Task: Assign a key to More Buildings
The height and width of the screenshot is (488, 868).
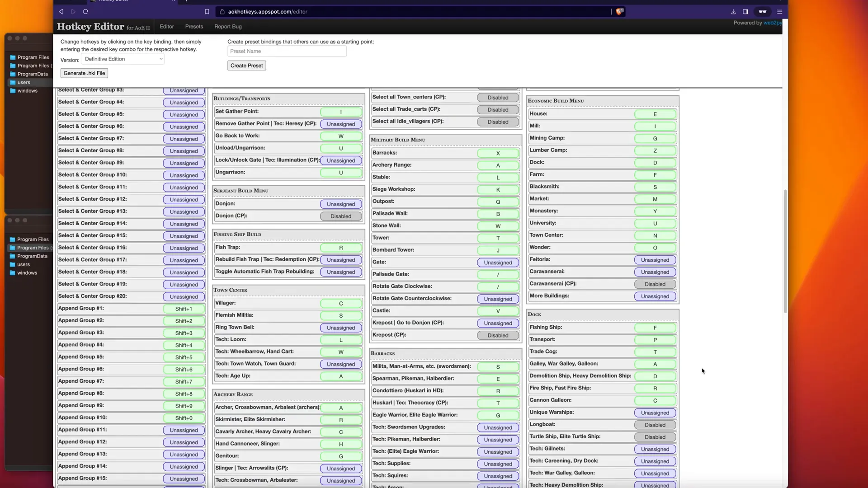Action: tap(655, 297)
